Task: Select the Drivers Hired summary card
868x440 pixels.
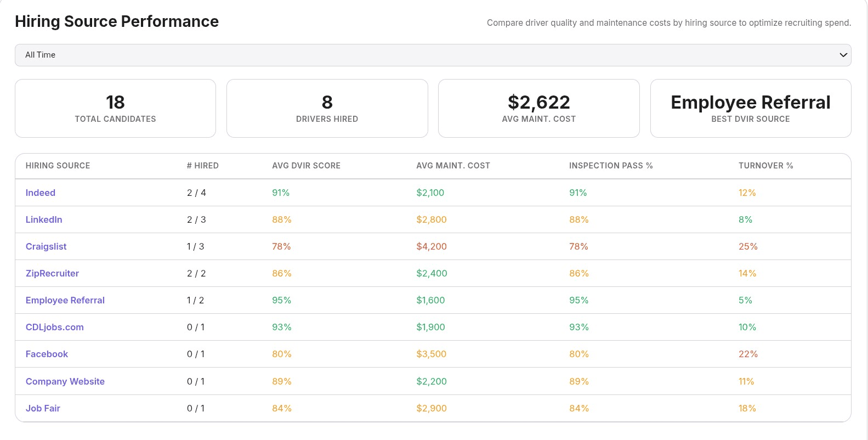Action: coord(327,109)
